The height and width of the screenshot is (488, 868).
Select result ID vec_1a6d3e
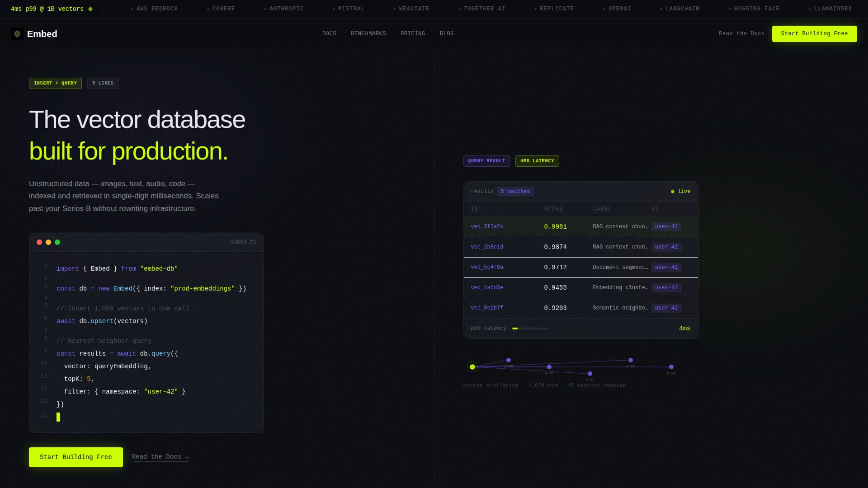[487, 288]
